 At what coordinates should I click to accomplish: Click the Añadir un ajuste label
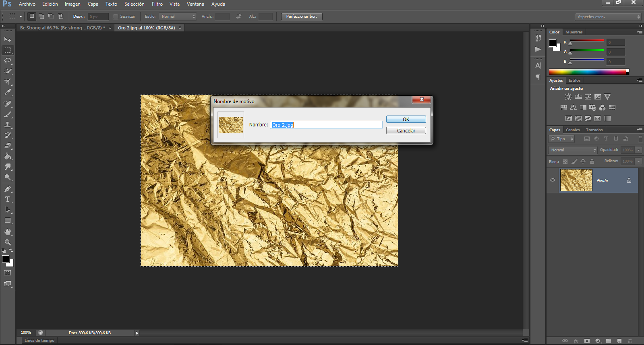pos(566,89)
